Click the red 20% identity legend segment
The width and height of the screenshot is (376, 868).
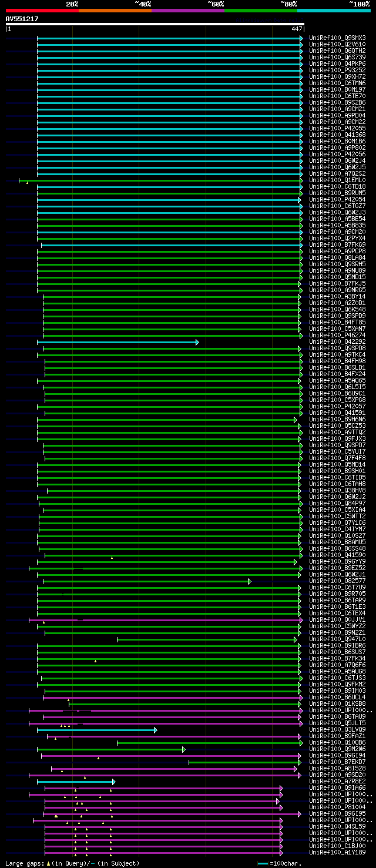[x=42, y=11]
